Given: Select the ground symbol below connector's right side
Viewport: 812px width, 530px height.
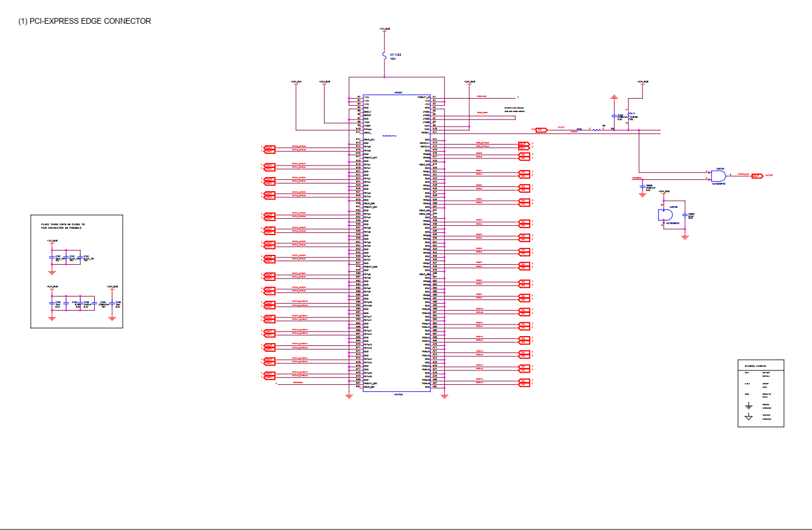Looking at the screenshot, I should 444,396.
